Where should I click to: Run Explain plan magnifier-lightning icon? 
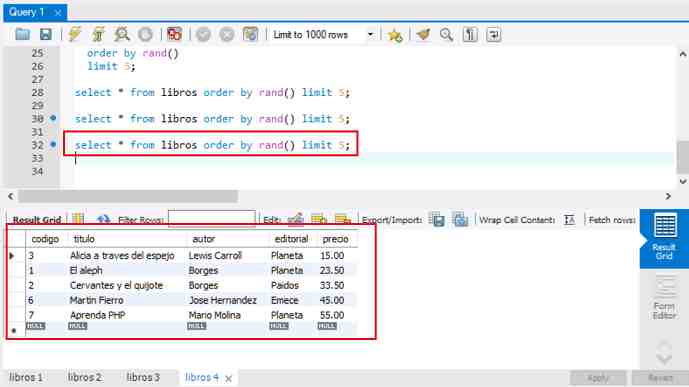coord(122,34)
